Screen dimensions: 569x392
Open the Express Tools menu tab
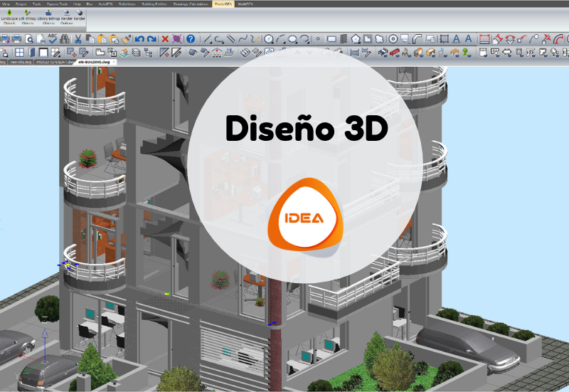tap(57, 4)
